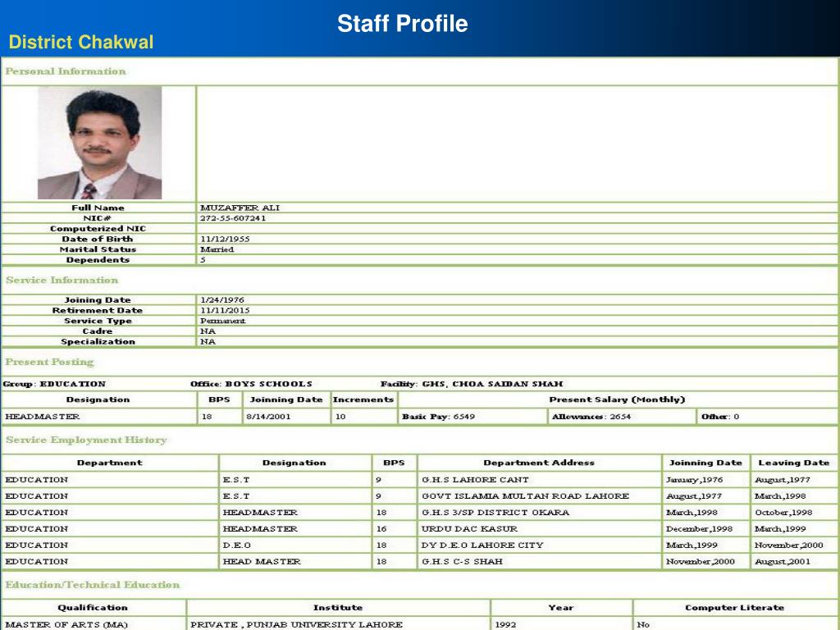Select the 'D.E.O' designation cell
This screenshot has height=630, width=840.
(295, 546)
